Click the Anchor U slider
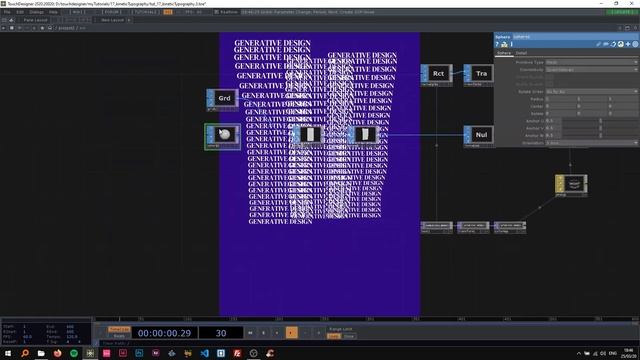The width and height of the screenshot is (640, 360). pos(600,121)
